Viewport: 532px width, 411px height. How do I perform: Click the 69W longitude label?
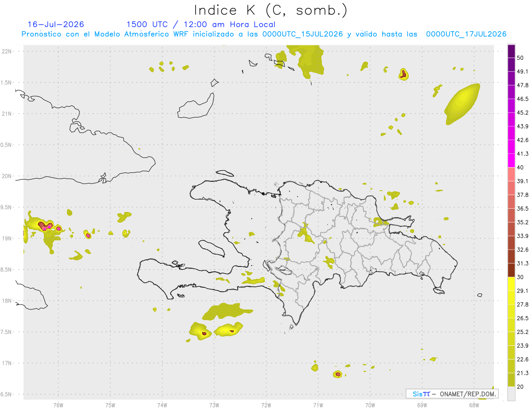[422, 405]
